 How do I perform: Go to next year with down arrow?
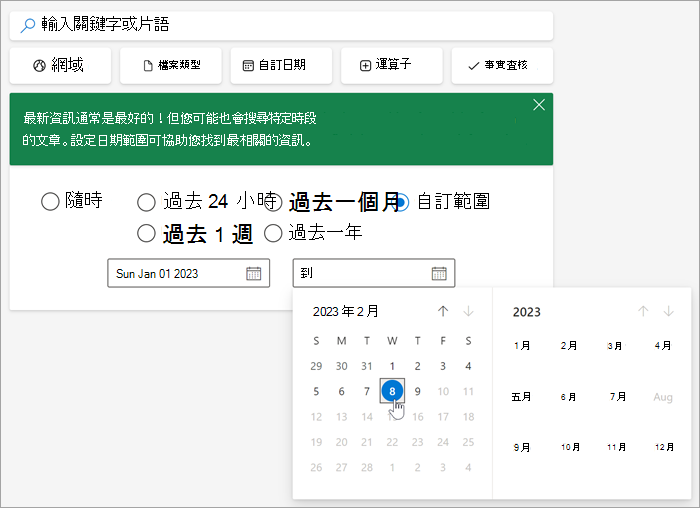668,311
